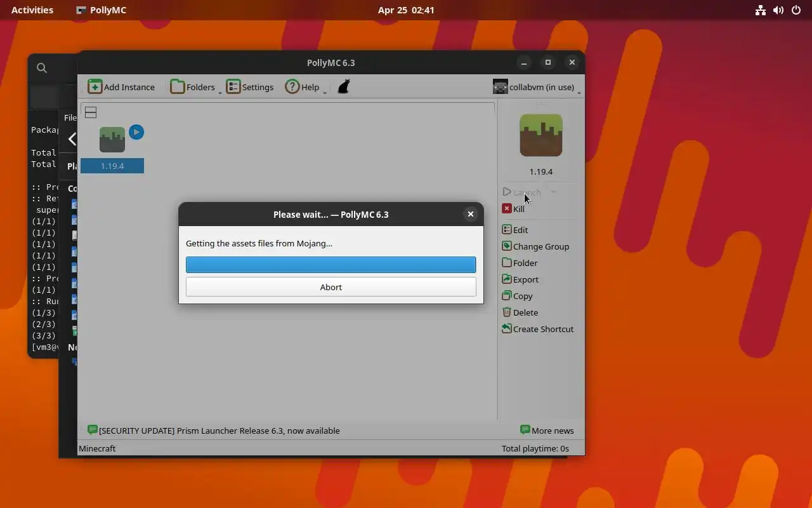
Task: Click the network status icon
Action: pyautogui.click(x=761, y=10)
